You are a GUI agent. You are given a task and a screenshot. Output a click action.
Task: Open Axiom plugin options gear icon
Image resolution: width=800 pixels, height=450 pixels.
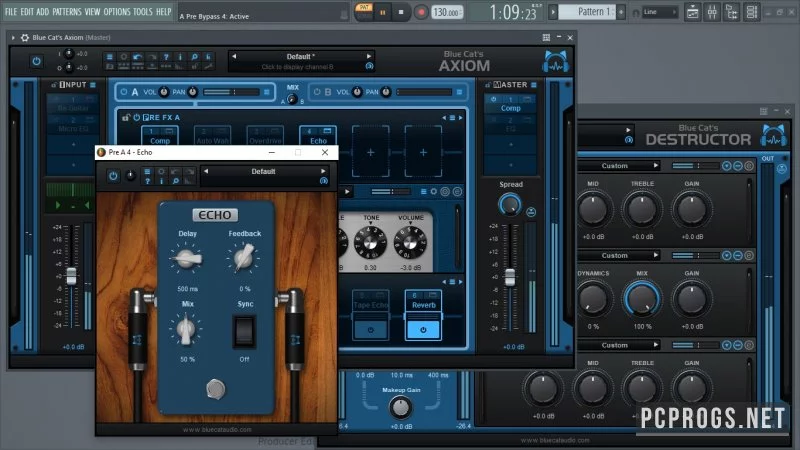click(24, 37)
